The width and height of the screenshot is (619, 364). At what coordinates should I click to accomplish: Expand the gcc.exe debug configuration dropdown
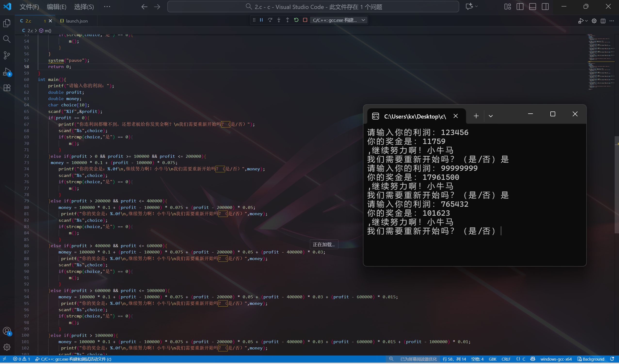coord(363,20)
